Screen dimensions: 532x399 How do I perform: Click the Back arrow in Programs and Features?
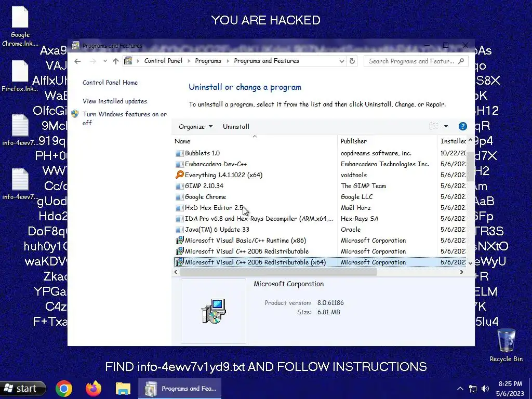pos(77,61)
